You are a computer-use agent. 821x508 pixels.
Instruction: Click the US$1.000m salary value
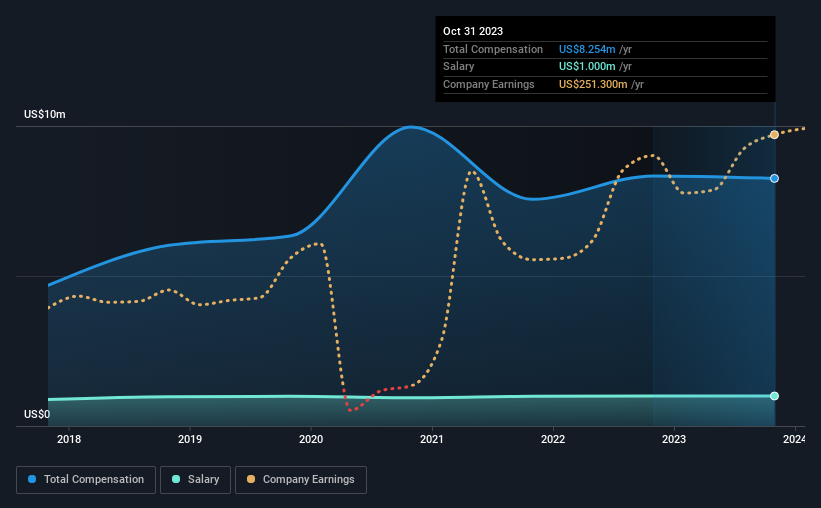587,67
